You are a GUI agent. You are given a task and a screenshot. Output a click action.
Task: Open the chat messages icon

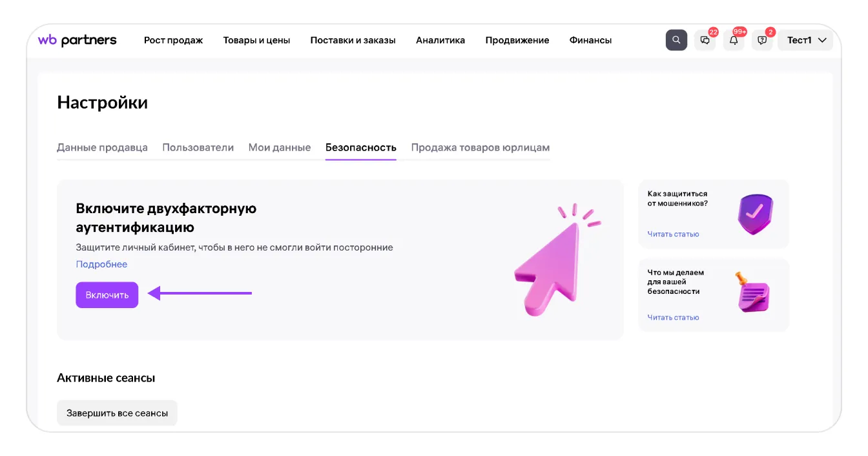point(705,40)
